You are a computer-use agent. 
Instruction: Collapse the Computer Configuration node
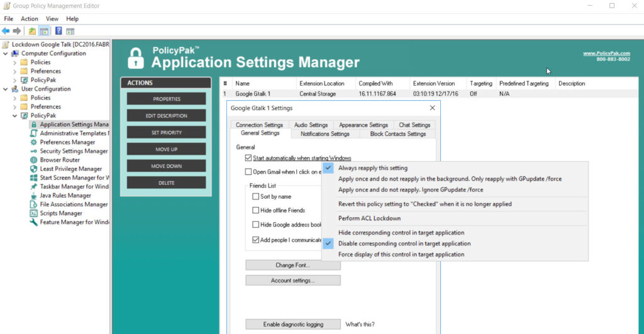tap(5, 53)
